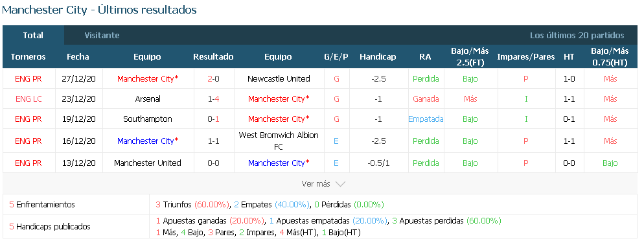The width and height of the screenshot is (644, 243).
Task: Select ENG LC tournament label
Action: click(29, 99)
